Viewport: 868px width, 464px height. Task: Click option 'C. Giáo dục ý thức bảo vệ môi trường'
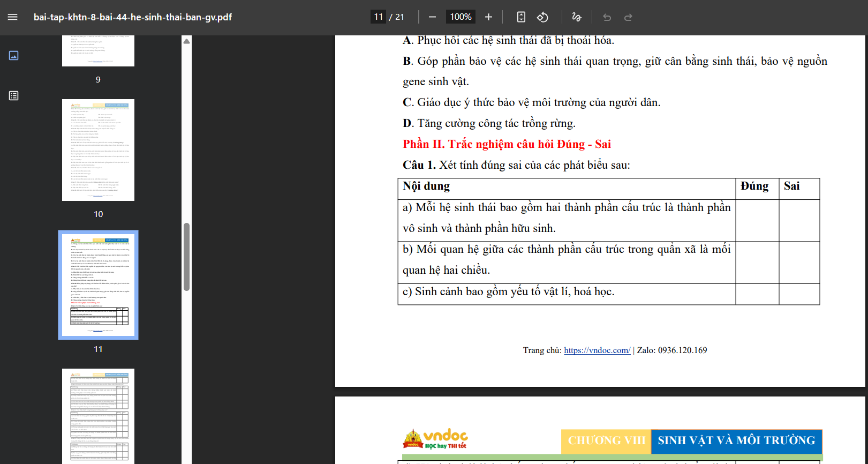click(x=531, y=102)
